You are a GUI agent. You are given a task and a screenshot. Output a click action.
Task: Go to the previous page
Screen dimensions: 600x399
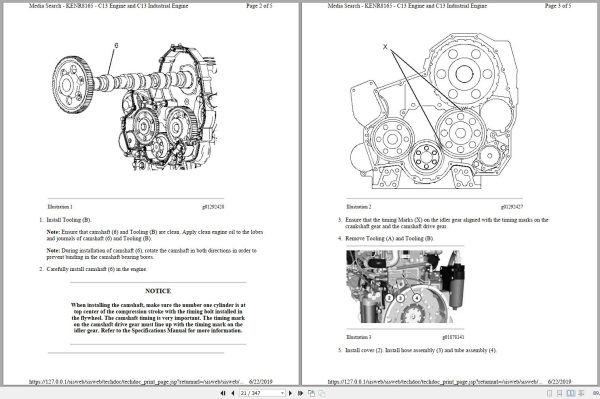pos(233,393)
